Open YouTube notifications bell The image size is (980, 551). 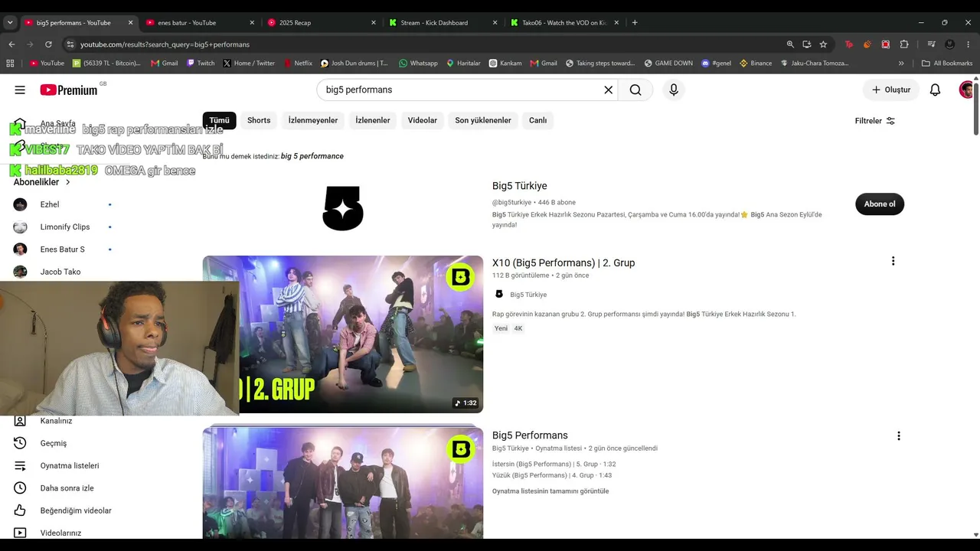click(935, 90)
